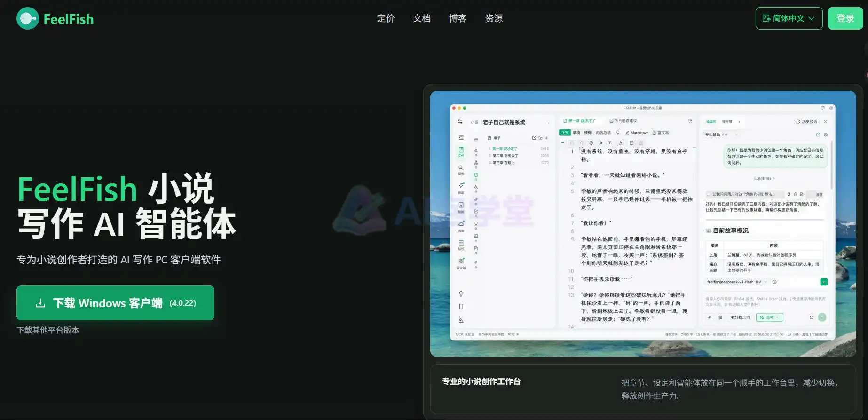868x420 pixels.
Task: In app preview, click the @ mention icon
Action: click(710, 317)
